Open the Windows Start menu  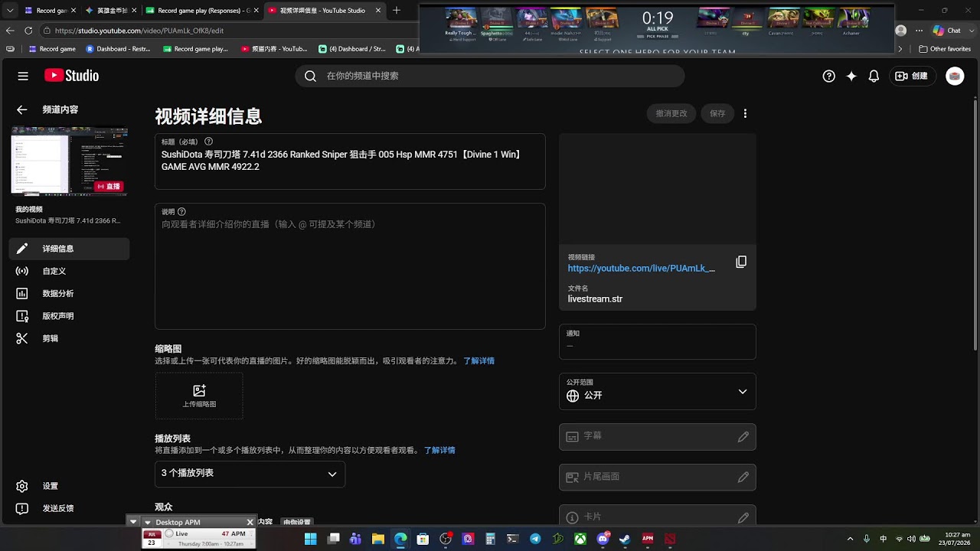311,539
